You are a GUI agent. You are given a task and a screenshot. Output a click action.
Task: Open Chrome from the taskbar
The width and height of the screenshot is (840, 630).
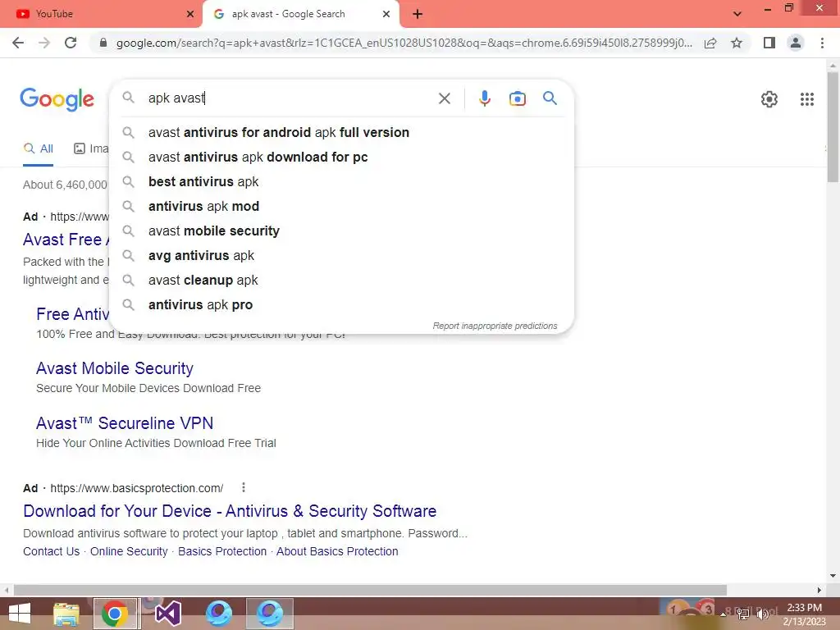(x=115, y=614)
